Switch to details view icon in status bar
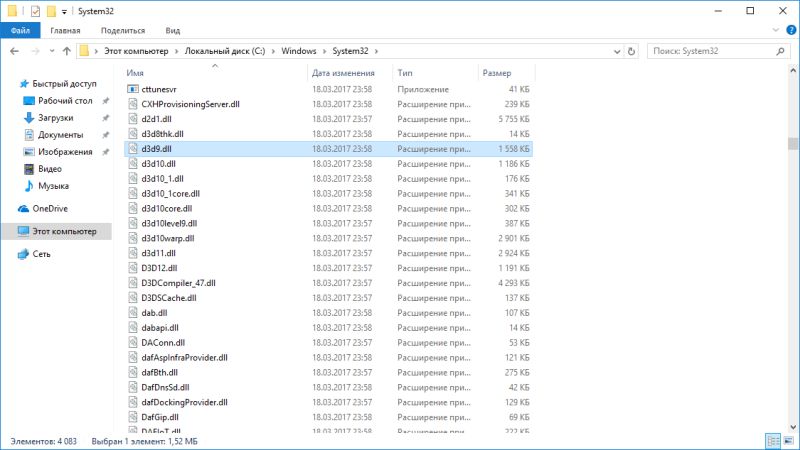The height and width of the screenshot is (450, 800). pyautogui.click(x=773, y=441)
